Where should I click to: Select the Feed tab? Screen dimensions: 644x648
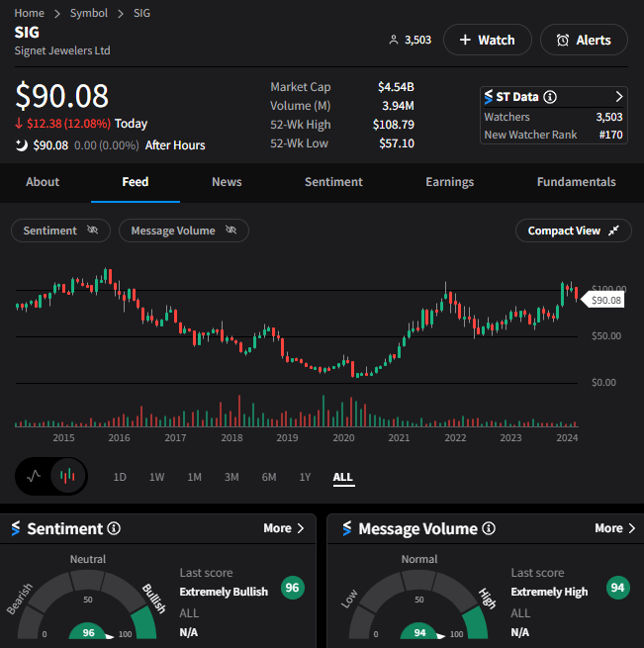136,182
